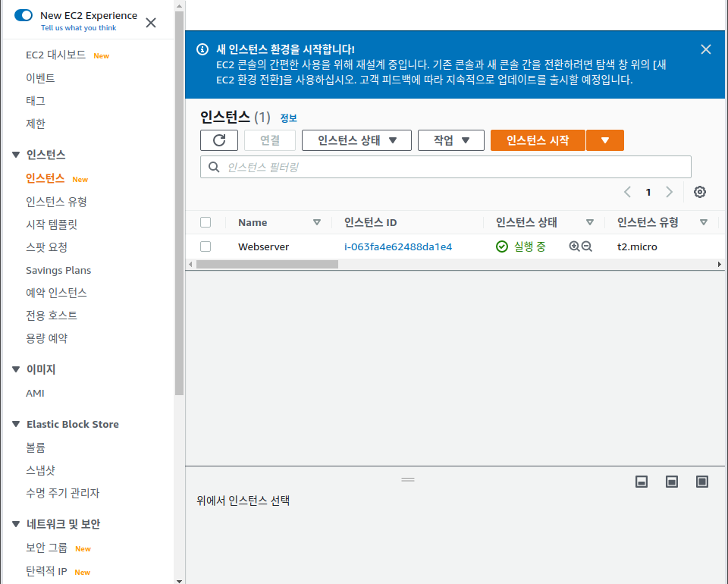The image size is (728, 584).
Task: Click the active orange 인스턴스 sidebar link
Action: [x=45, y=178]
